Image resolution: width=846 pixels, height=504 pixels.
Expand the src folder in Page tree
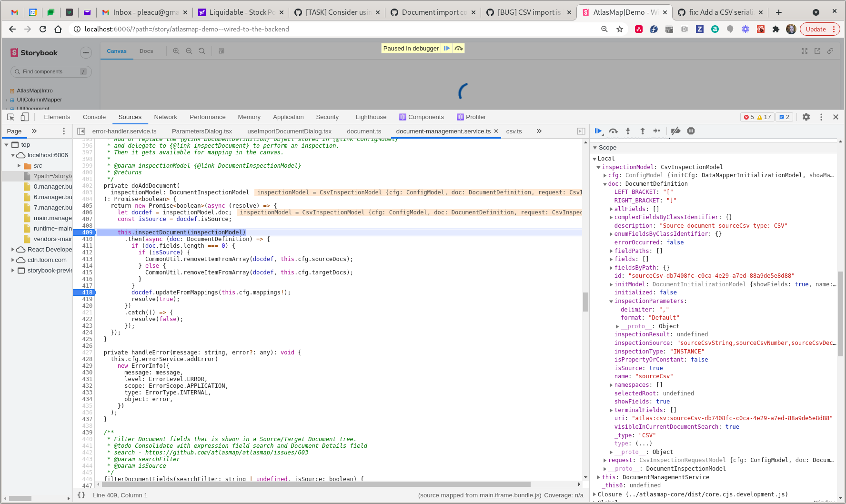coord(19,165)
